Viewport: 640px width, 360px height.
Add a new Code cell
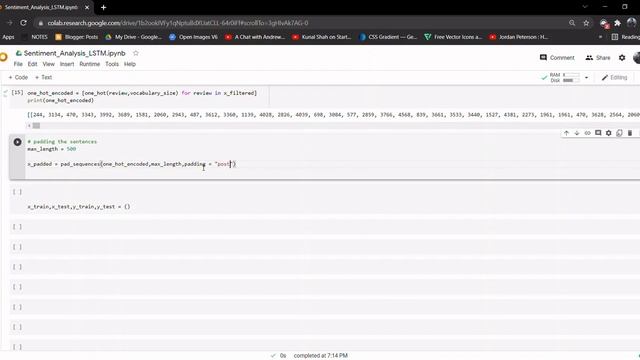(x=18, y=77)
